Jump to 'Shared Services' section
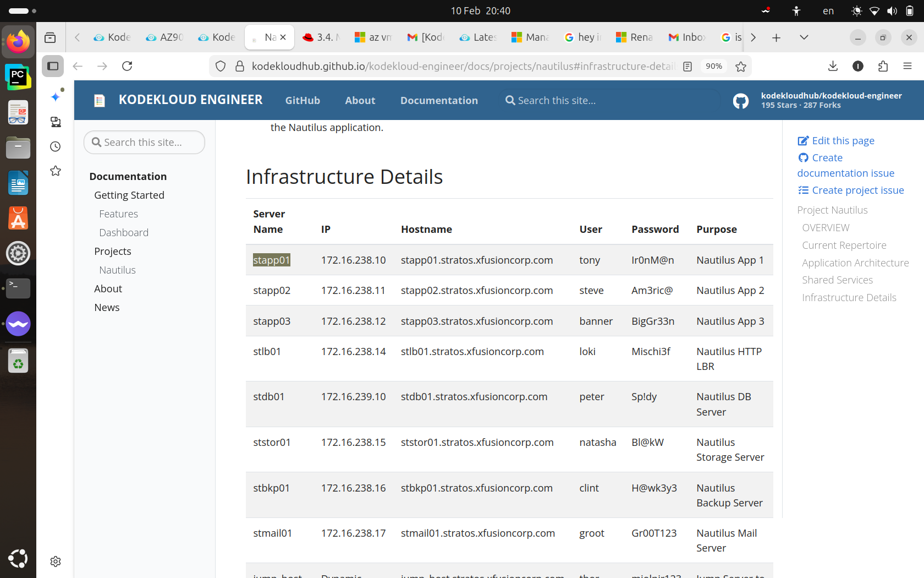The width and height of the screenshot is (924, 578). tap(837, 280)
